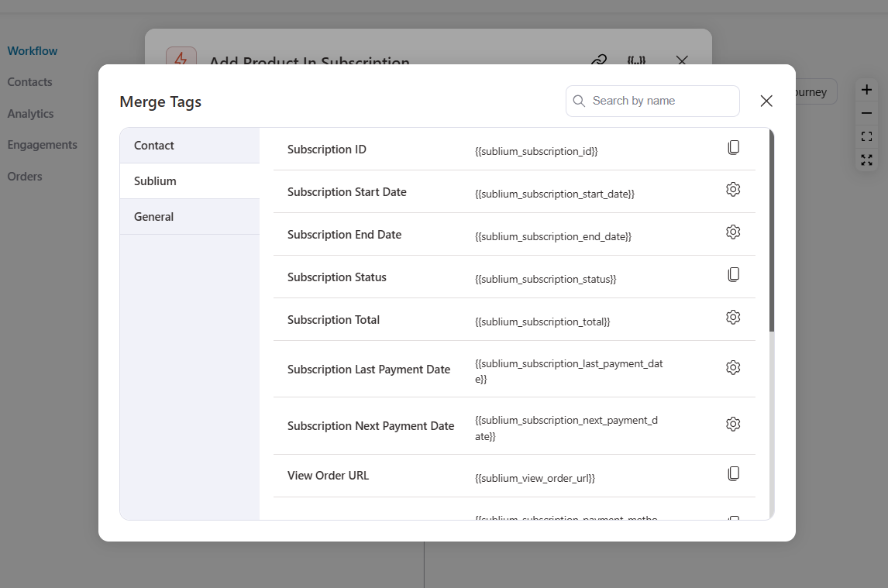This screenshot has height=588, width=888.
Task: Open the Analytics section
Action: click(x=30, y=113)
